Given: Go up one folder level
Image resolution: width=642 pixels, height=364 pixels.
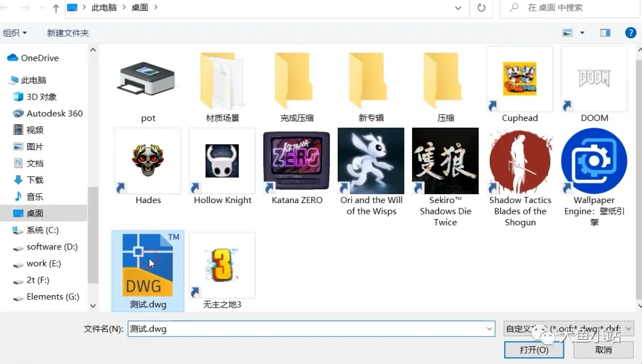Looking at the screenshot, I should [x=56, y=8].
